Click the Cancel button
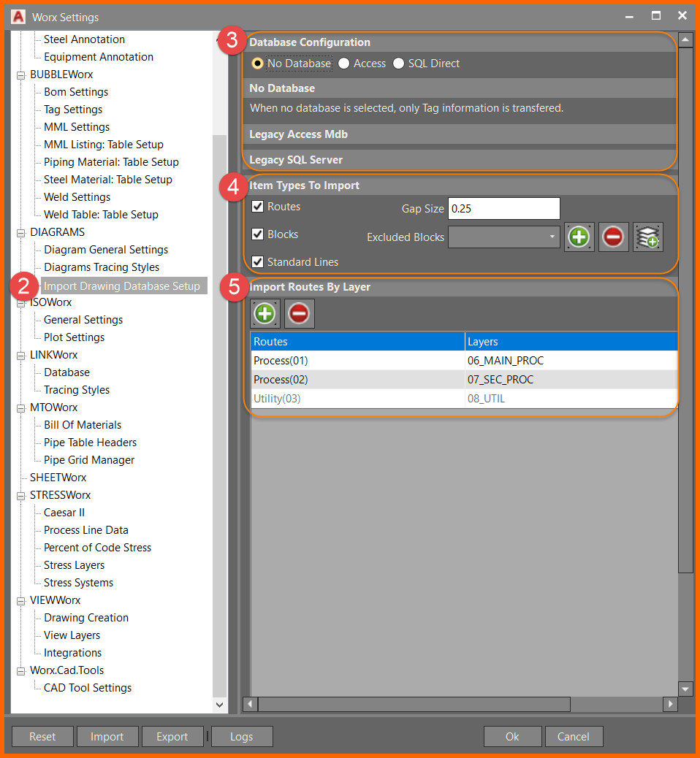Screen dimensions: 700x758 point(574,736)
